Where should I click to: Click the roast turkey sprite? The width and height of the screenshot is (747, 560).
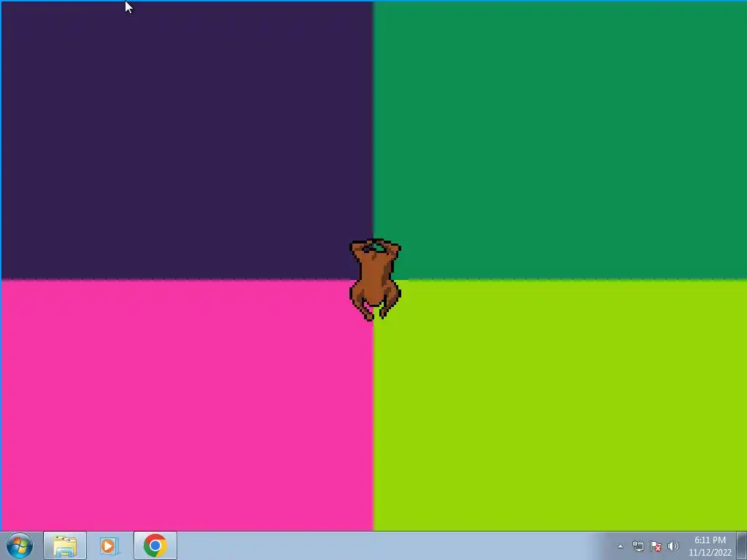[x=376, y=280]
